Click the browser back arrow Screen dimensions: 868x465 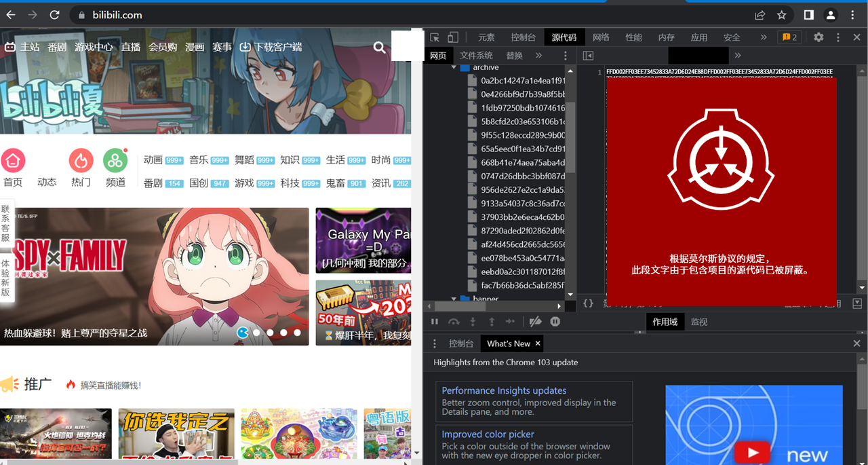(x=10, y=15)
